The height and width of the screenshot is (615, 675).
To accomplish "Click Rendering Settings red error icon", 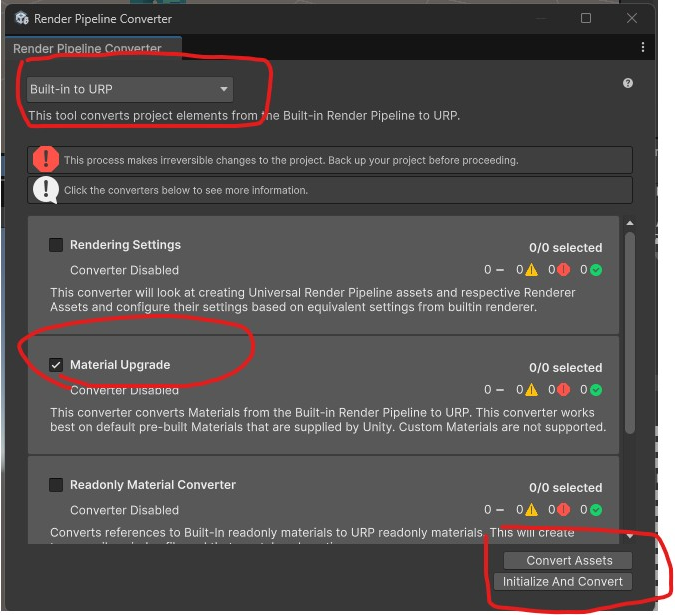I will [564, 270].
